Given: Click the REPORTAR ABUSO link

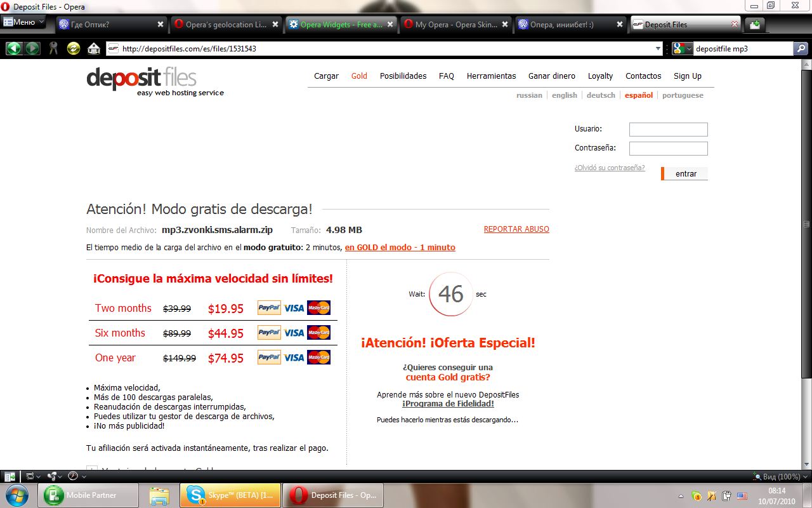Looking at the screenshot, I should (x=516, y=229).
